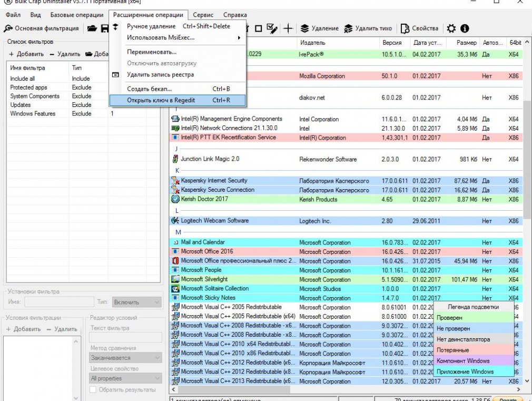Click the round info icon
The width and height of the screenshot is (532, 401).
click(465, 28)
